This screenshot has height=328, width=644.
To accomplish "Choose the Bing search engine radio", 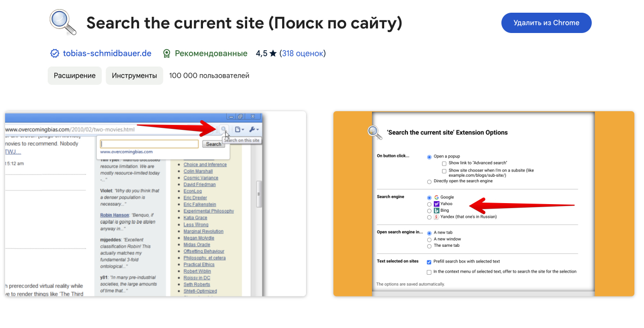I will click(429, 211).
